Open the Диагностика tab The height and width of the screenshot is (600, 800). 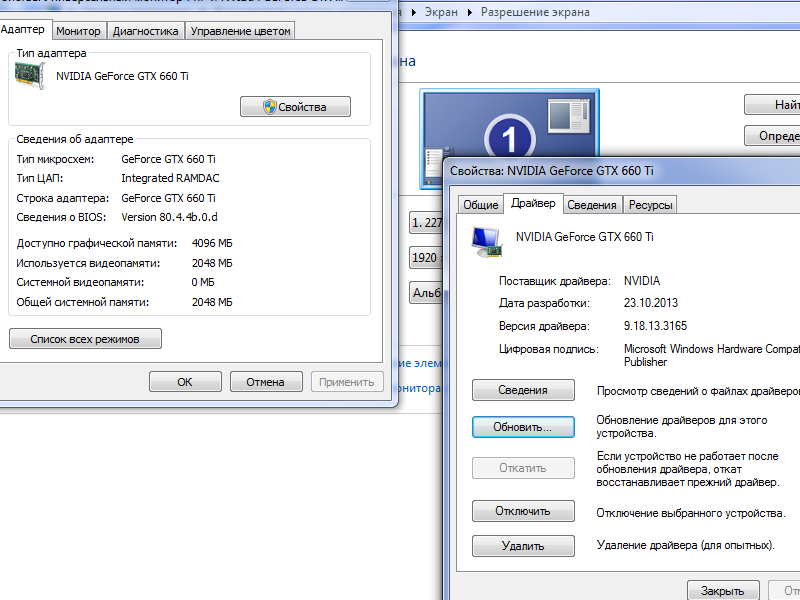[x=145, y=31]
